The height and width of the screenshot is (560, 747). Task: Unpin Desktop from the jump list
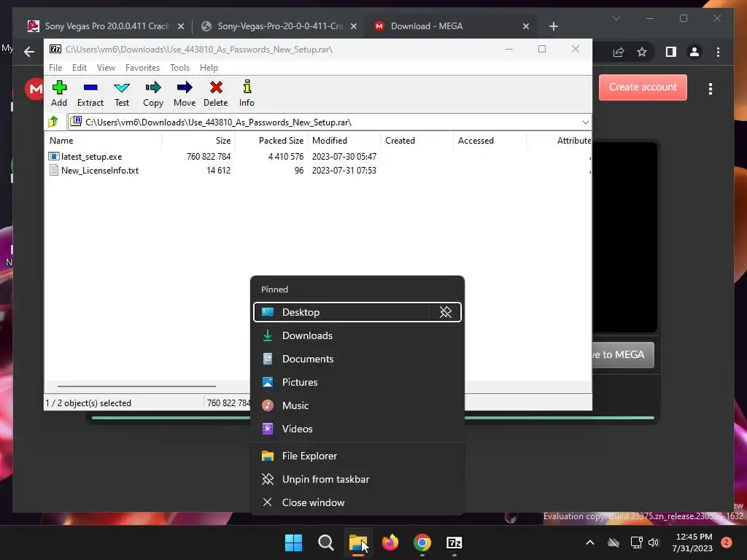click(x=446, y=312)
